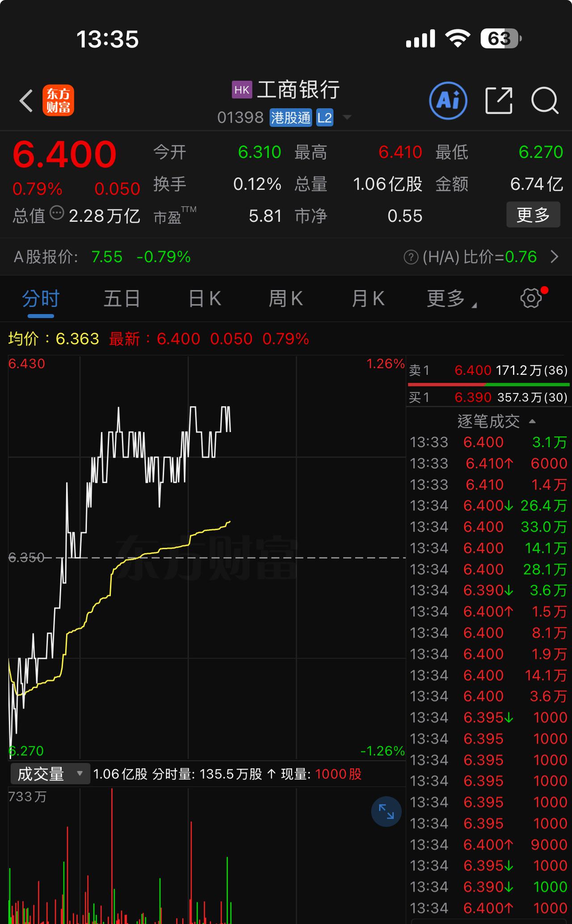Image resolution: width=572 pixels, height=924 pixels.
Task: Tap the 市净 0.55 value
Action: click(x=405, y=216)
